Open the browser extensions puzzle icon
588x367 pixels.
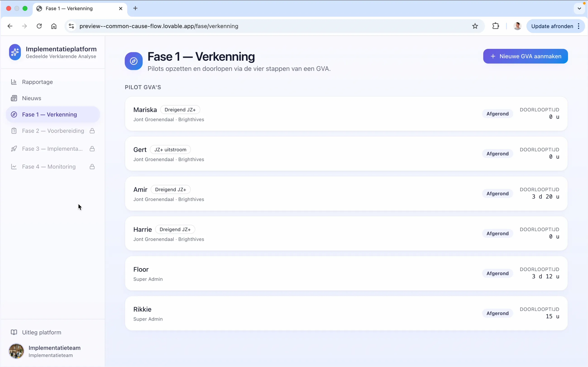click(496, 26)
